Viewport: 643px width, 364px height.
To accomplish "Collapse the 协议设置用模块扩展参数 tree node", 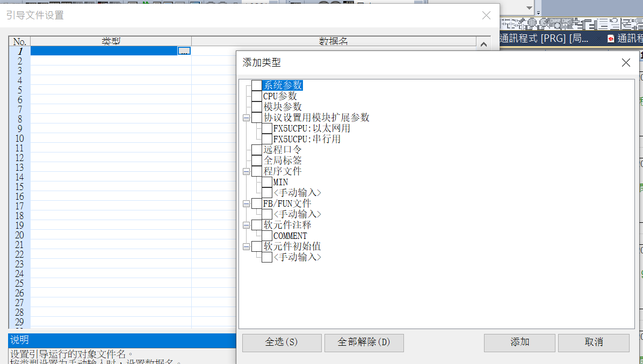I will point(246,118).
